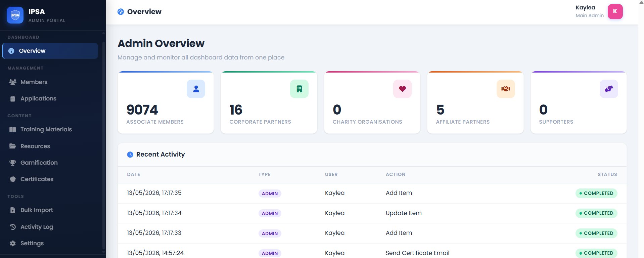Click the Applications clipboard icon
The width and height of the screenshot is (644, 258).
pyautogui.click(x=13, y=99)
